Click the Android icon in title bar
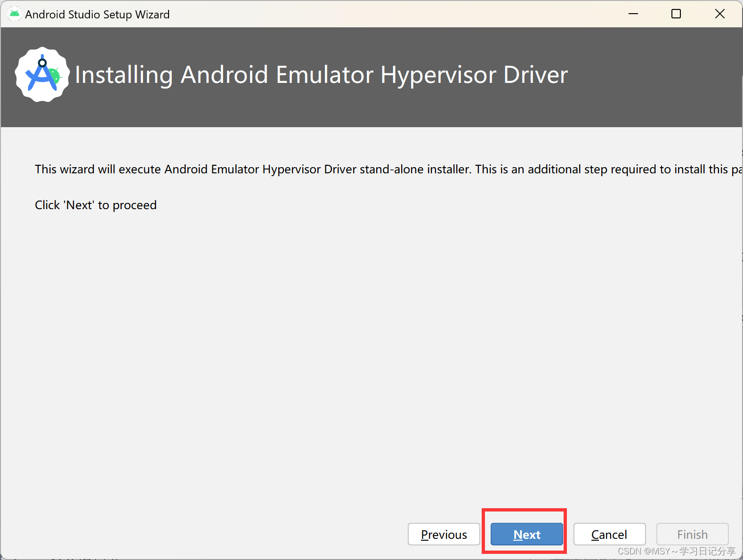Viewport: 743px width, 560px height. 15,14
